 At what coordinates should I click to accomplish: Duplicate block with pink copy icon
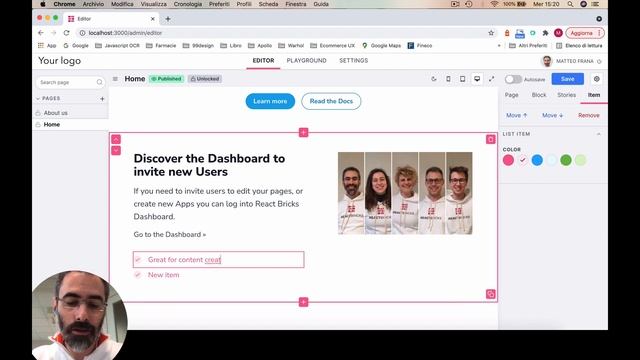tap(491, 294)
